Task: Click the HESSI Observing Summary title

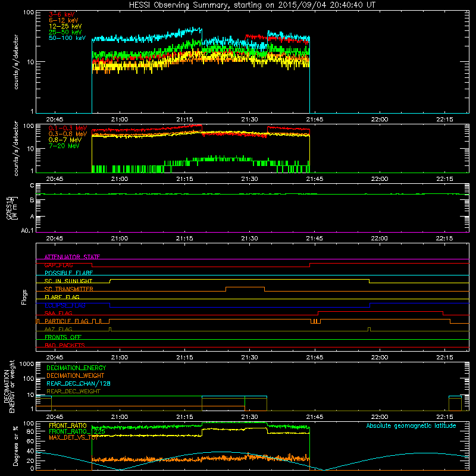Action: pos(252,5)
